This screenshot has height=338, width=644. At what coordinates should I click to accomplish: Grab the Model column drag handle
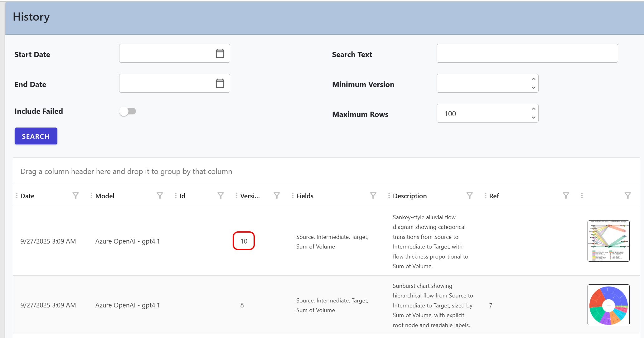(91, 196)
